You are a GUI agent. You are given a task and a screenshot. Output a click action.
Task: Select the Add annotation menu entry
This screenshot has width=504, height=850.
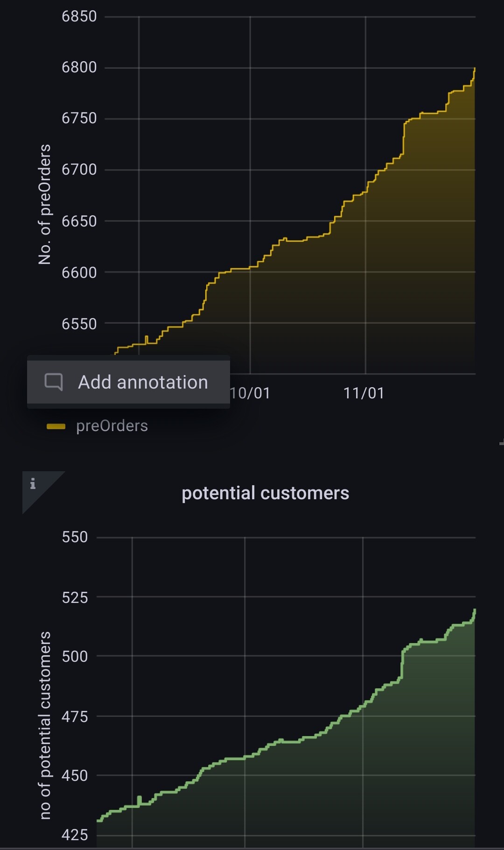tap(142, 382)
